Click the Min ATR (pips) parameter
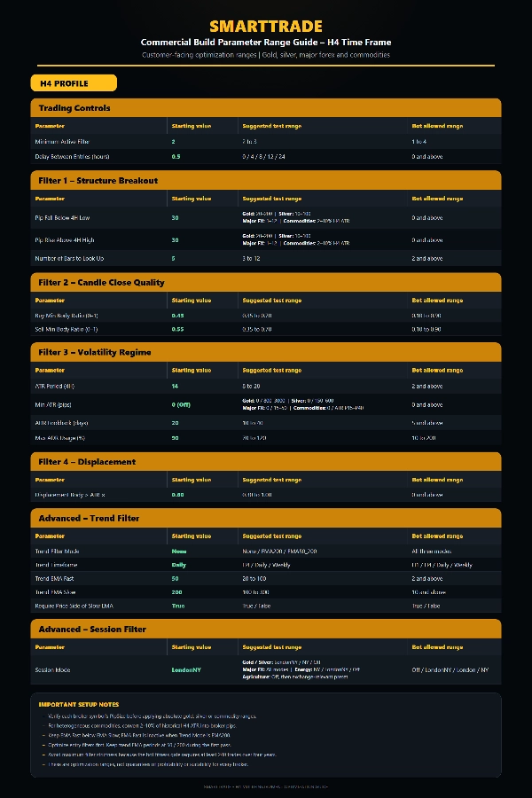 click(x=53, y=404)
